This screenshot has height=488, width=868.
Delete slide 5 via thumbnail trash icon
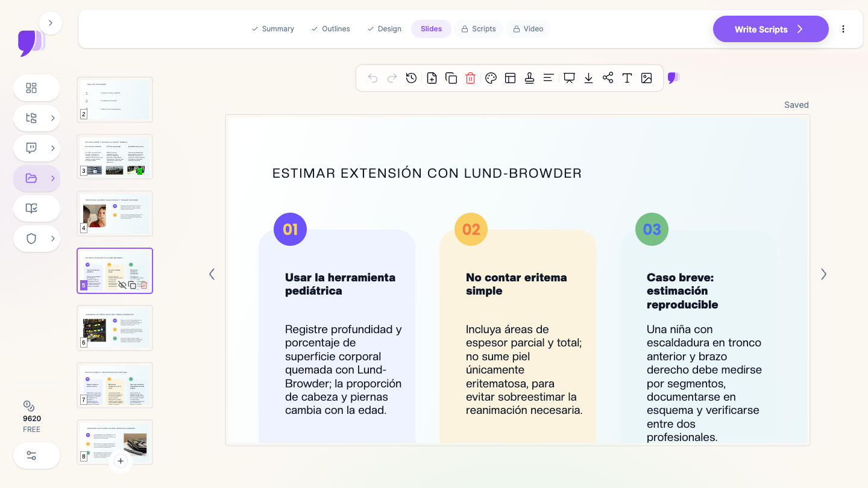pyautogui.click(x=143, y=285)
